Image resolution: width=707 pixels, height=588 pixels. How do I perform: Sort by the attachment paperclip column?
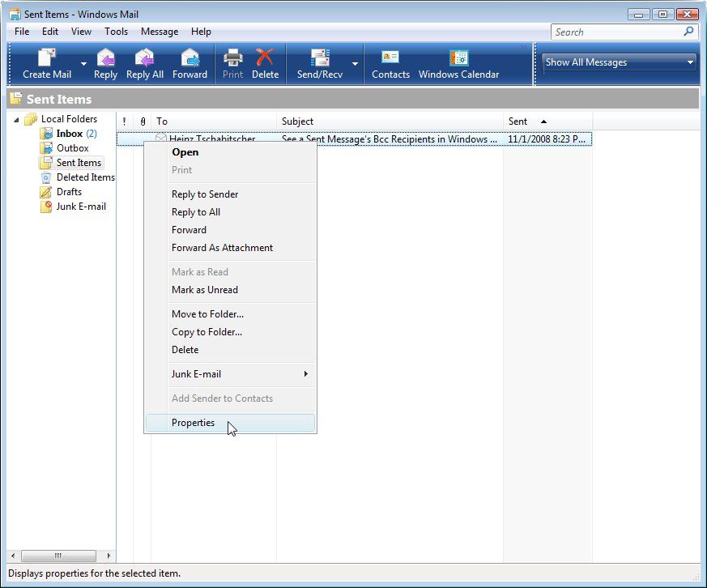(143, 121)
